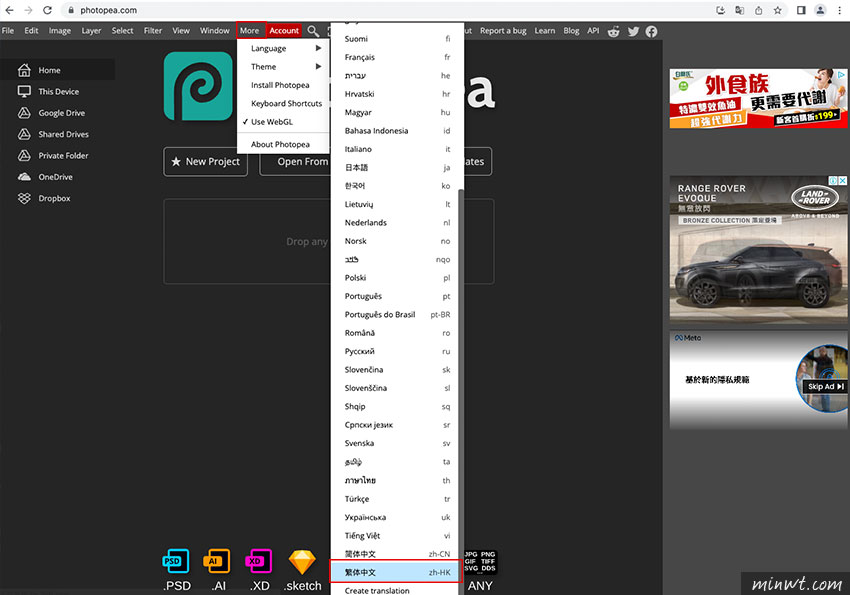Click the install app icon in address bar
This screenshot has width=850, height=595.
720,10
